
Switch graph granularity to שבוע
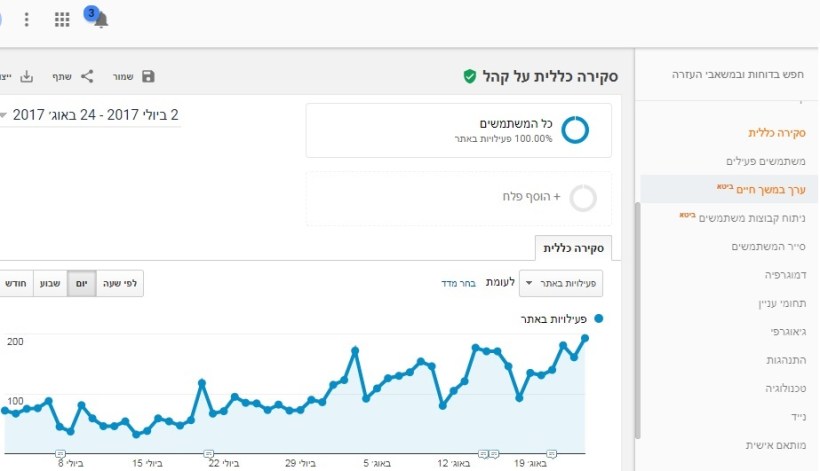click(x=50, y=284)
